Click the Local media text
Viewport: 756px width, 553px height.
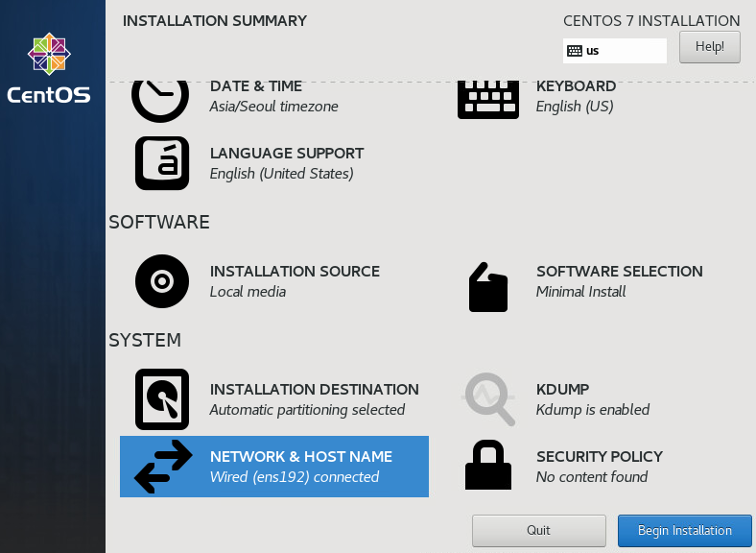click(x=248, y=292)
